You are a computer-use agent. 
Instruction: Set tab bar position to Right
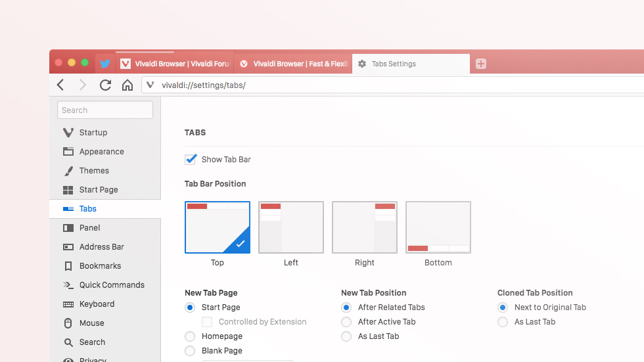(x=364, y=227)
